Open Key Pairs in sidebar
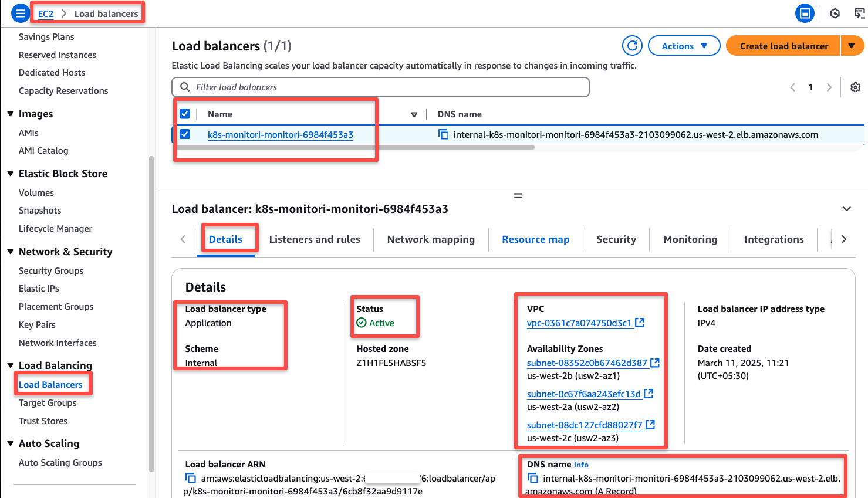 pyautogui.click(x=37, y=324)
